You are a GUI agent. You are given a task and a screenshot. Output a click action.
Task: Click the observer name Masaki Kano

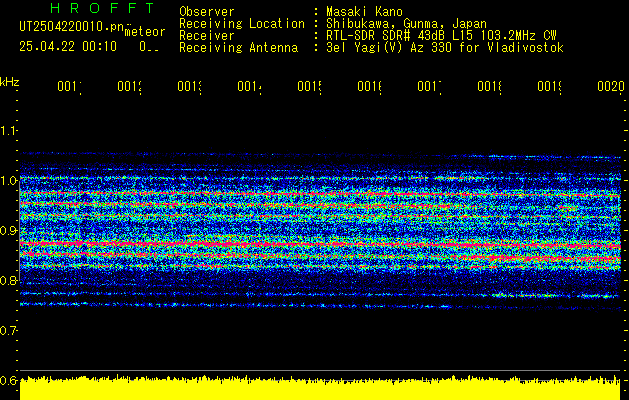(364, 11)
